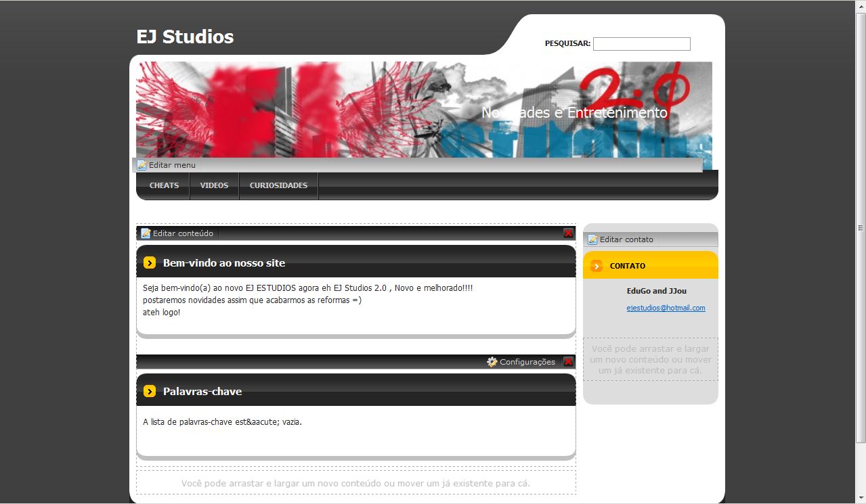Click the sidebar drop zone placeholder
This screenshot has height=504, width=866.
tap(650, 360)
